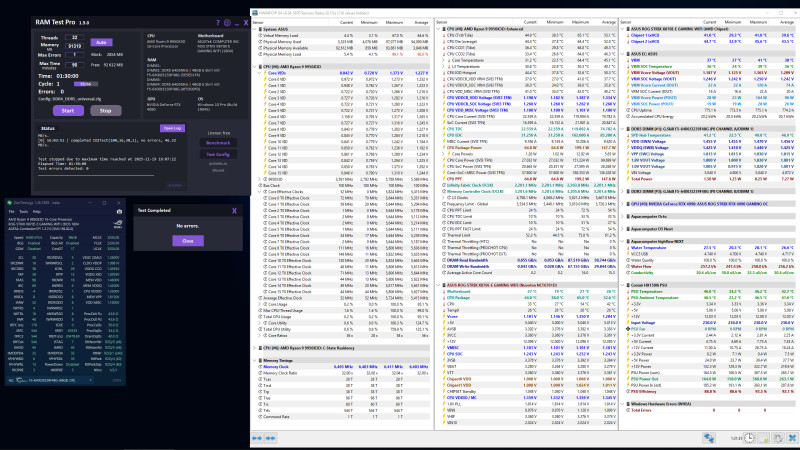This screenshot has width=800, height=450.
Task: Open the File menu in ZenTimings
Action: (11, 211)
